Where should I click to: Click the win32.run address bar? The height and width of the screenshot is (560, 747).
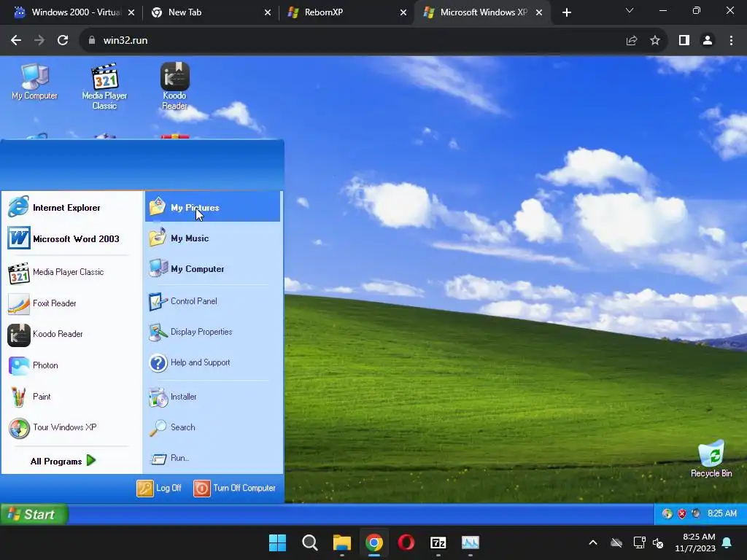pyautogui.click(x=352, y=41)
